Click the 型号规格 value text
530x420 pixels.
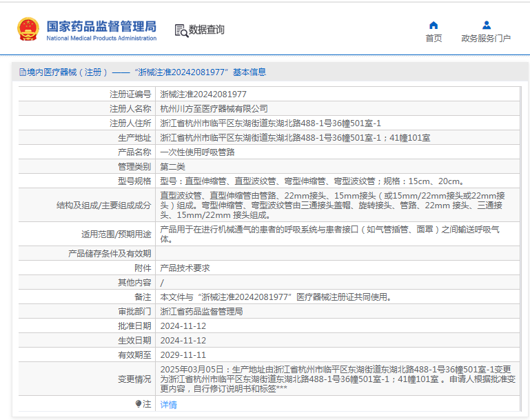(x=312, y=181)
